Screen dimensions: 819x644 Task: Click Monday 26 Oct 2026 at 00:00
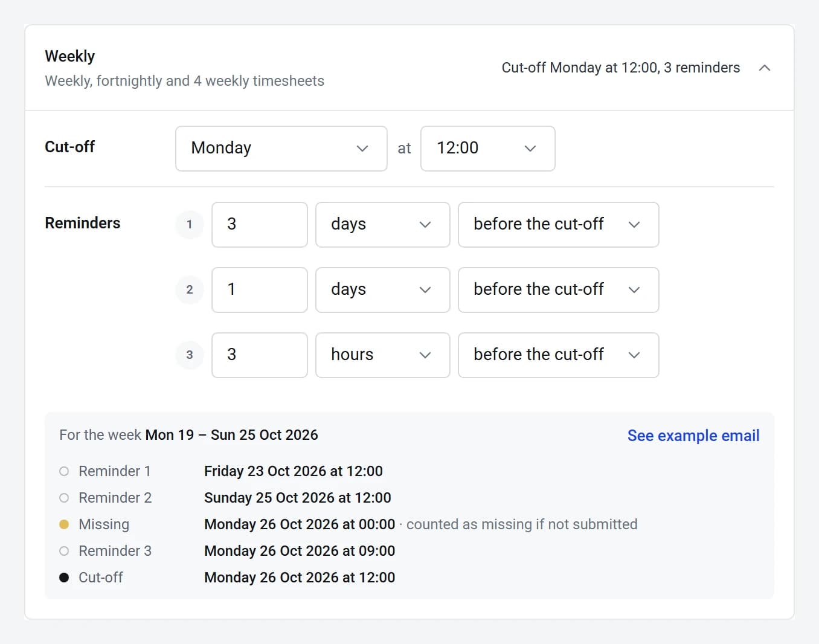pos(300,524)
